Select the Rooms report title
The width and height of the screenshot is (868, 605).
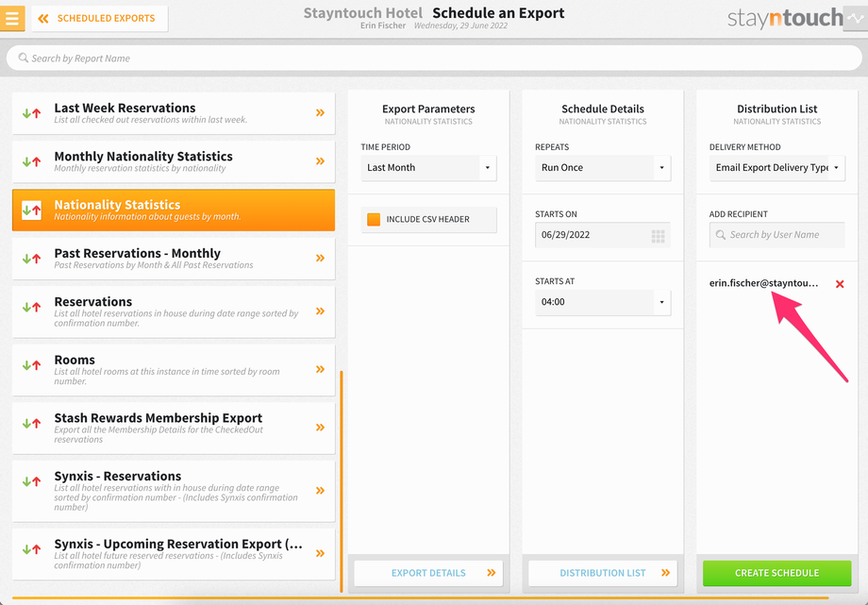[75, 360]
